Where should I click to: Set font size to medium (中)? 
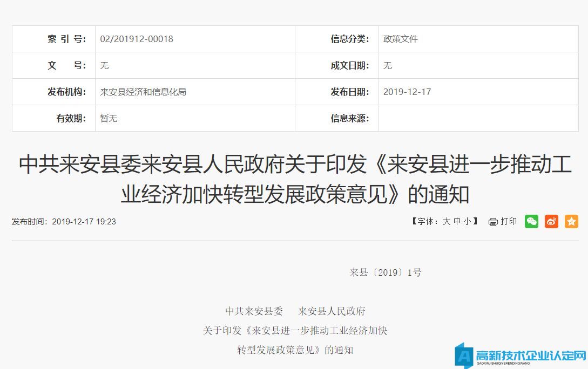(x=457, y=221)
